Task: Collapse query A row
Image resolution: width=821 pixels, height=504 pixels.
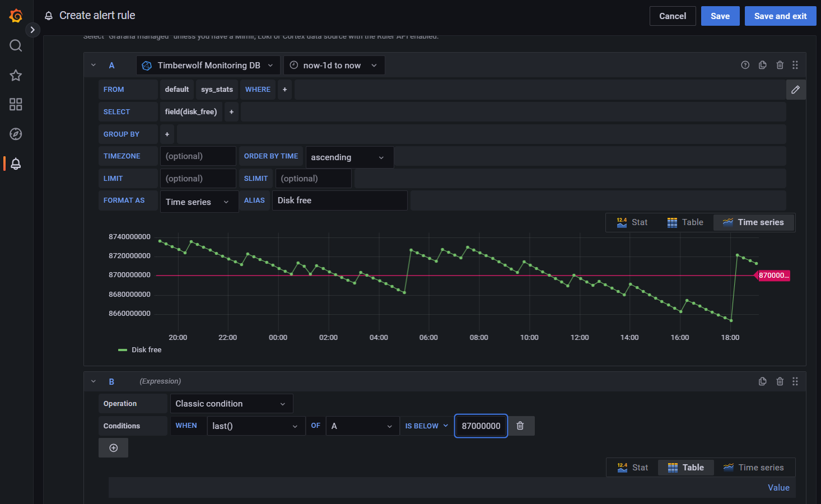Action: click(94, 65)
